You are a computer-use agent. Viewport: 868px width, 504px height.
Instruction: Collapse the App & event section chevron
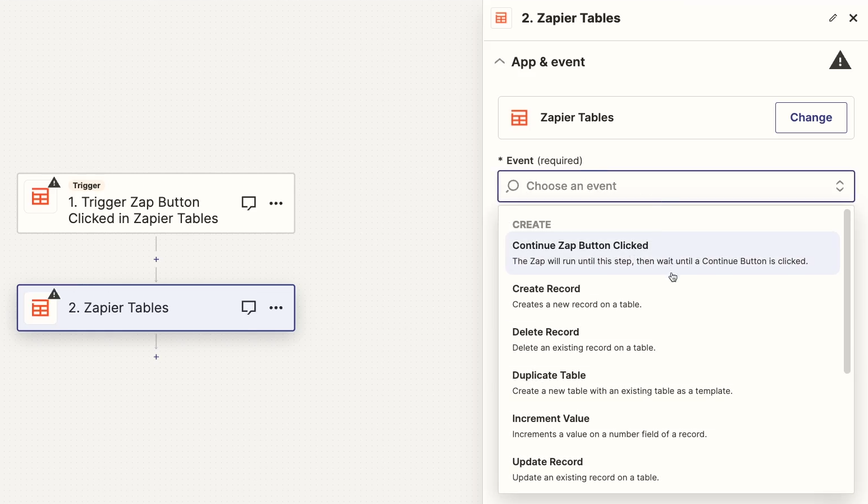coord(500,61)
